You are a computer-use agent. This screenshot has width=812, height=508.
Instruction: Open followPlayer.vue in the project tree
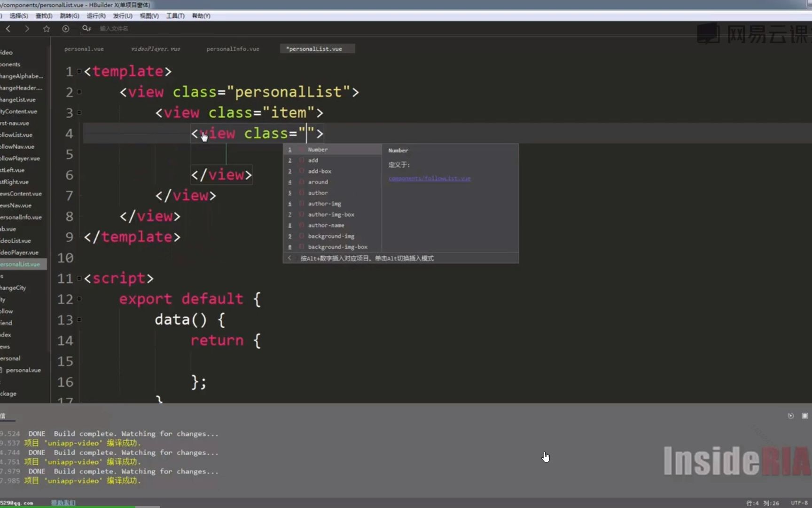[20, 159]
